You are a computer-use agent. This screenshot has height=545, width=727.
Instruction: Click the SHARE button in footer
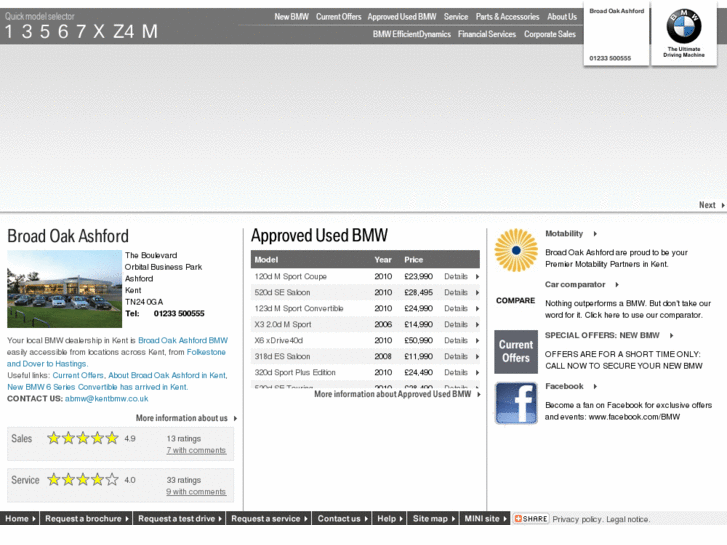click(x=531, y=519)
